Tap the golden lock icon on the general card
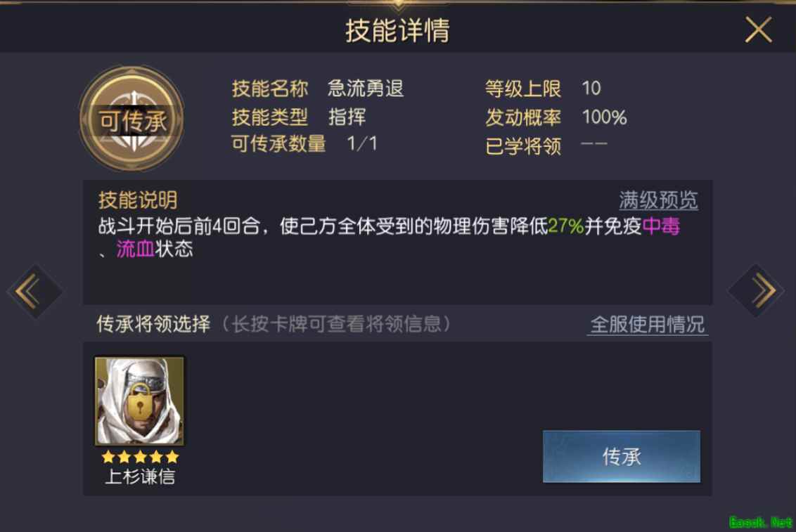Screen dimensions: 796x532 140,401
